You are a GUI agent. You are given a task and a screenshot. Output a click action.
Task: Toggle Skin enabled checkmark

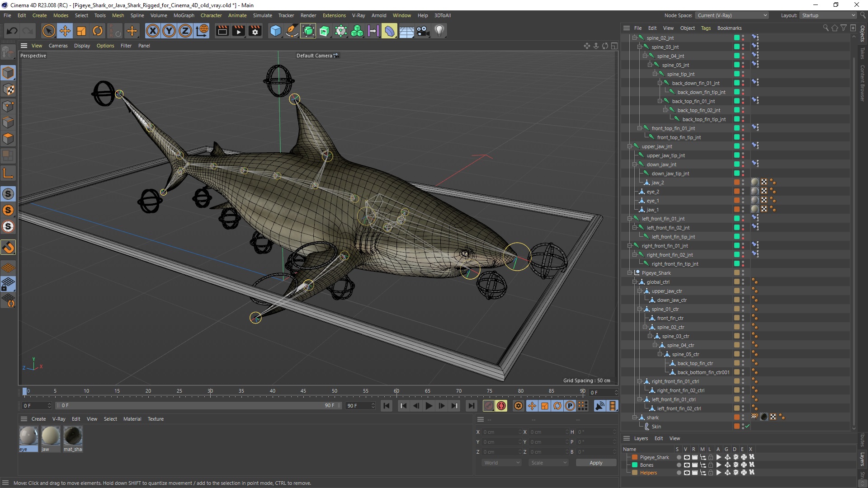747,426
